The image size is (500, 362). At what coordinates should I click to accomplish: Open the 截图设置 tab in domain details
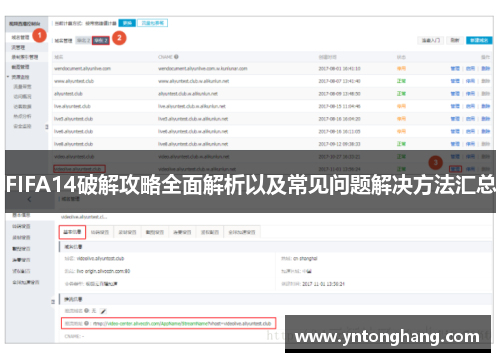coord(155,232)
